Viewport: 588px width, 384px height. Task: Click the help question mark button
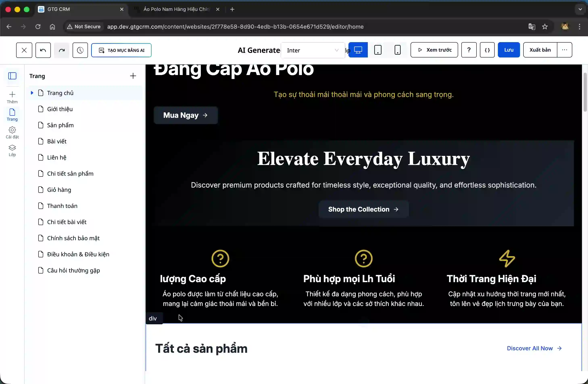469,50
